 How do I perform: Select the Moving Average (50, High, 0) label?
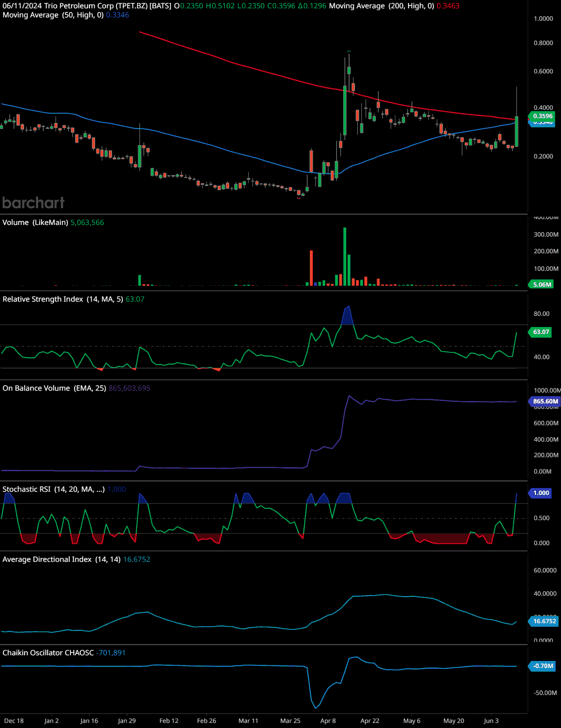53,15
